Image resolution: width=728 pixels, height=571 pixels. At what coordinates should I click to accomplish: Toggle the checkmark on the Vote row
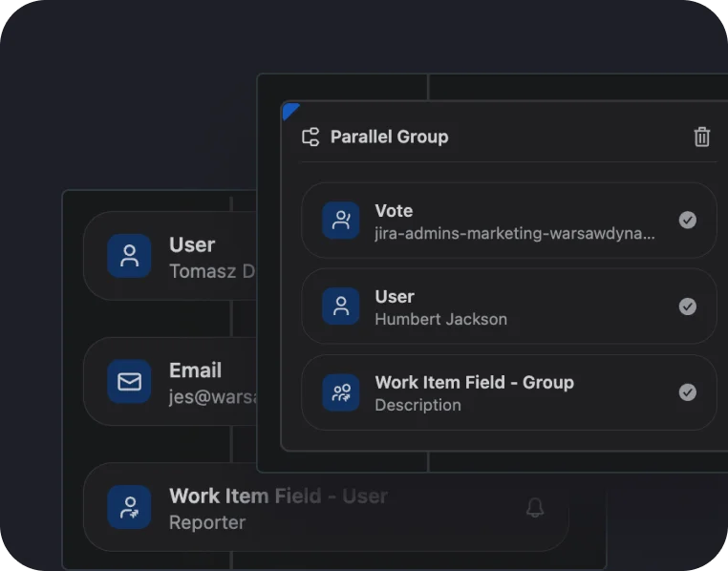pos(688,220)
